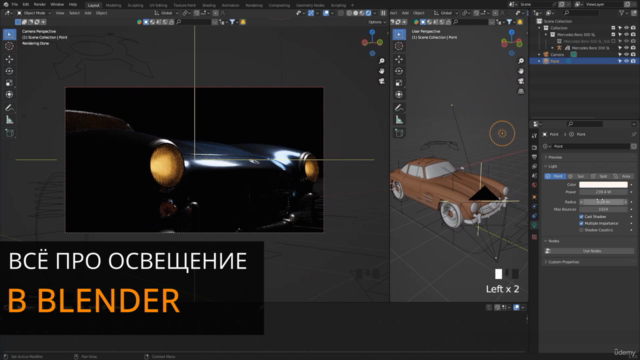Click the Power value field
The image size is (640, 360).
[x=603, y=192]
